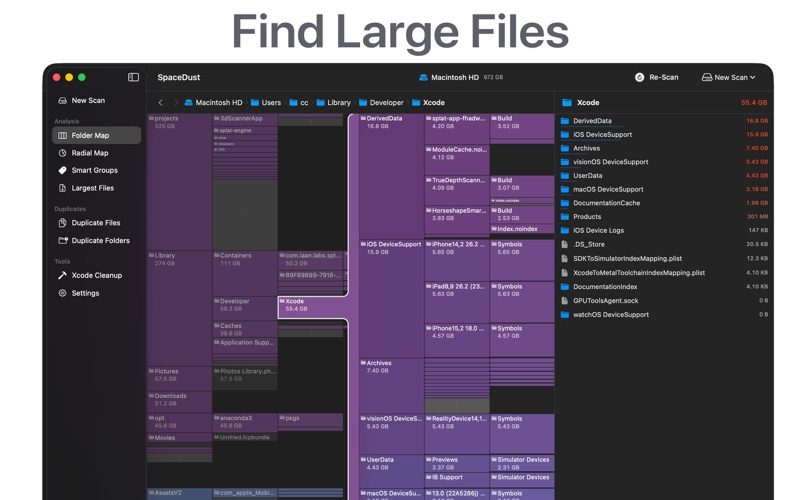
Task: Show the Duplicate Folders section
Action: point(96,240)
